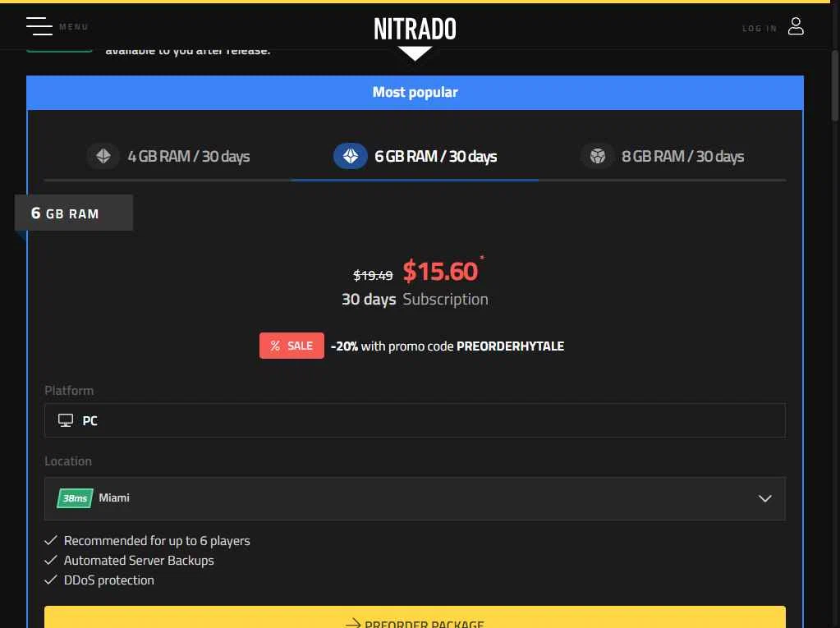Click the PC monitor icon
The height and width of the screenshot is (628, 840).
pos(66,420)
